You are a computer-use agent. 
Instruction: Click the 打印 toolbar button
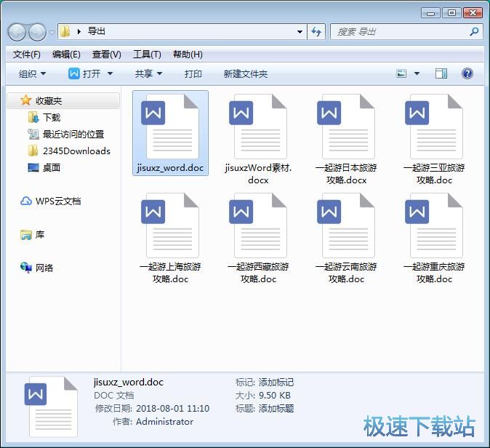point(193,74)
